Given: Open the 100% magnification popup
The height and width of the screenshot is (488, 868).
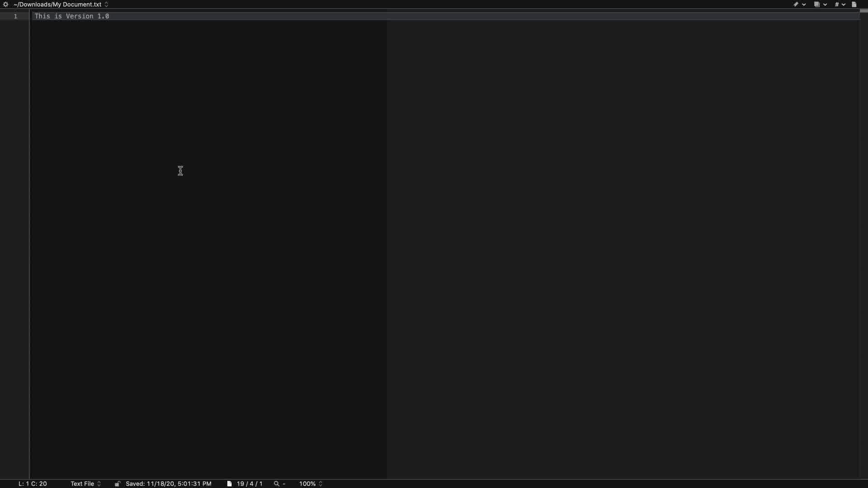Looking at the screenshot, I should point(311,483).
